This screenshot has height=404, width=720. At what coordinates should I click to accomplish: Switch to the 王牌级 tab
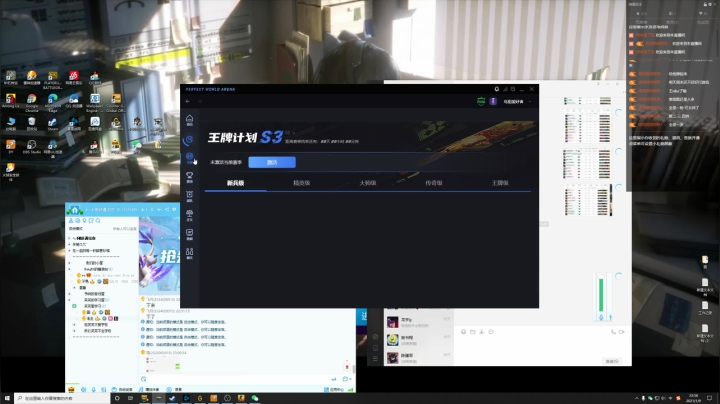coord(500,183)
